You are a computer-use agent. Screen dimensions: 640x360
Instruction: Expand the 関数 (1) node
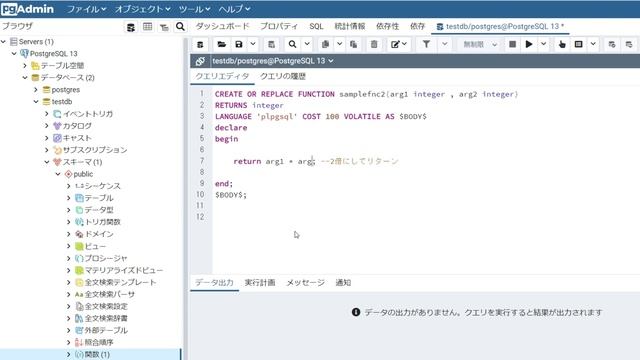click(69, 354)
